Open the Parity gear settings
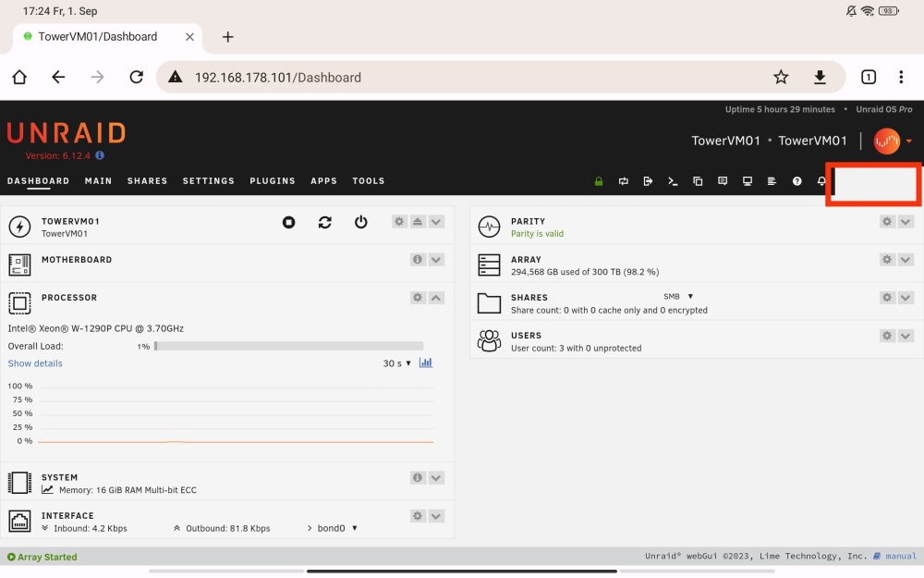The height and width of the screenshot is (578, 924). (x=887, y=222)
